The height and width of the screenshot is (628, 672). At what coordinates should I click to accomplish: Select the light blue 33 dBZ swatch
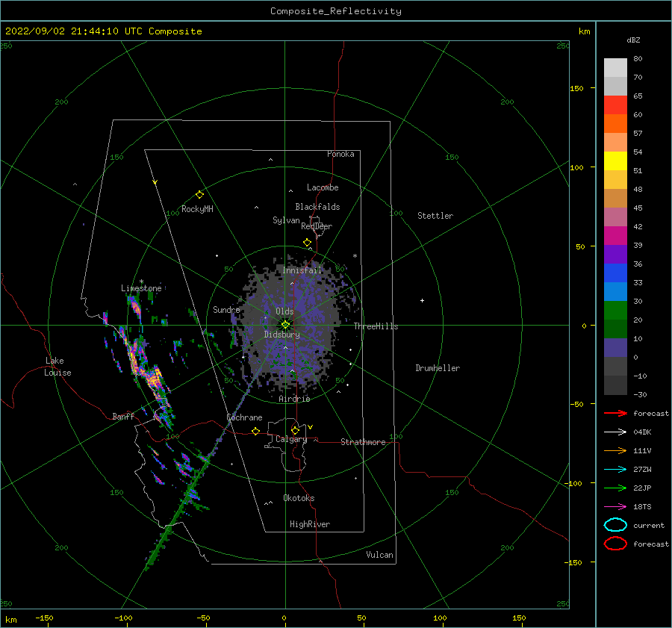point(615,291)
